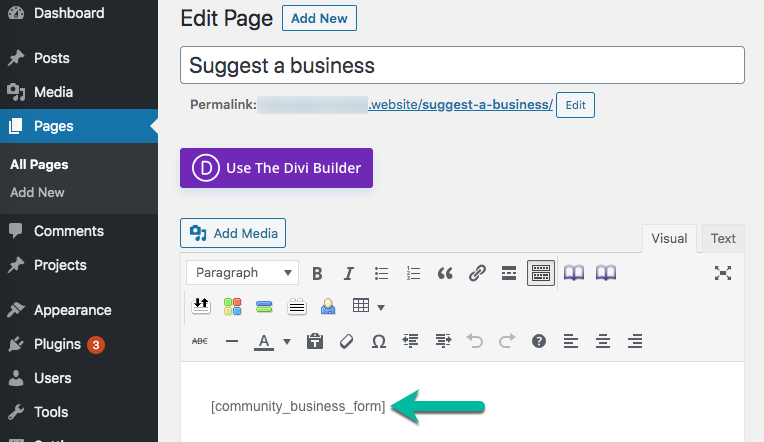Image resolution: width=764 pixels, height=442 pixels.
Task: Open Media in the sidebar
Action: click(x=79, y=92)
